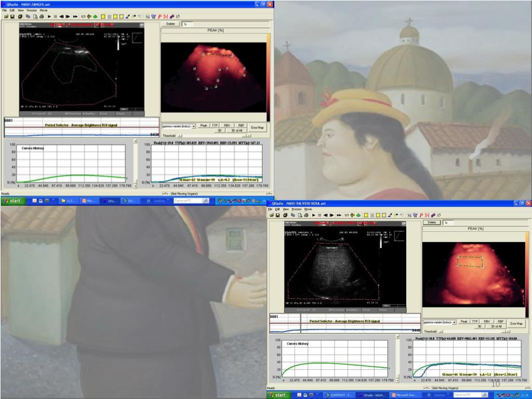This screenshot has height=399, width=532.
Task: Click Open file icon in VALVIERI ROSA window
Action: coord(272,215)
